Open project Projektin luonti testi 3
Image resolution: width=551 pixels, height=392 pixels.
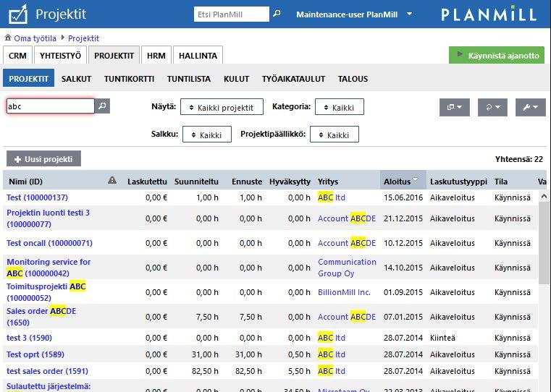click(48, 218)
